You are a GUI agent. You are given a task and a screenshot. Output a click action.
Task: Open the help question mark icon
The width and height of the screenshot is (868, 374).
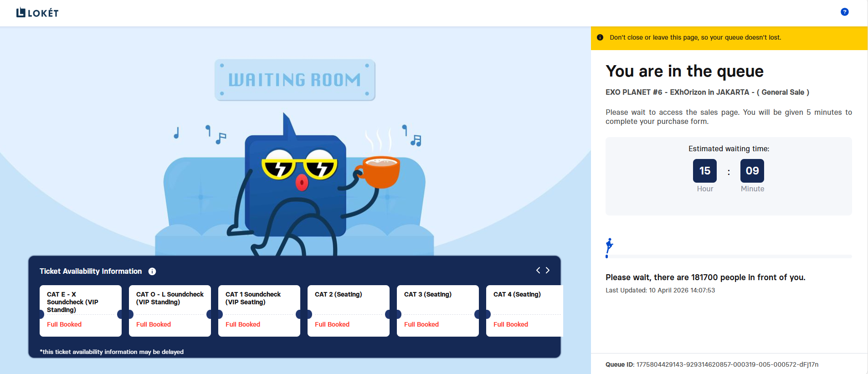pyautogui.click(x=844, y=12)
